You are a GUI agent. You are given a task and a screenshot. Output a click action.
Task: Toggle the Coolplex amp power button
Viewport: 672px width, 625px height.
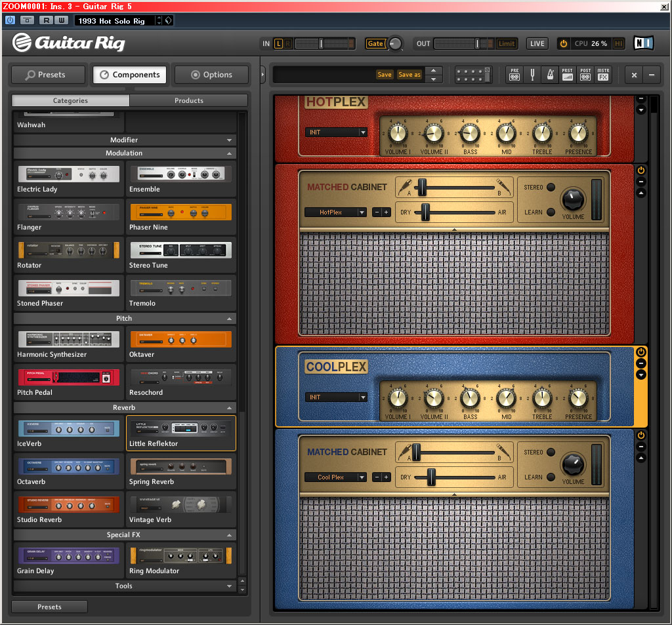(640, 352)
